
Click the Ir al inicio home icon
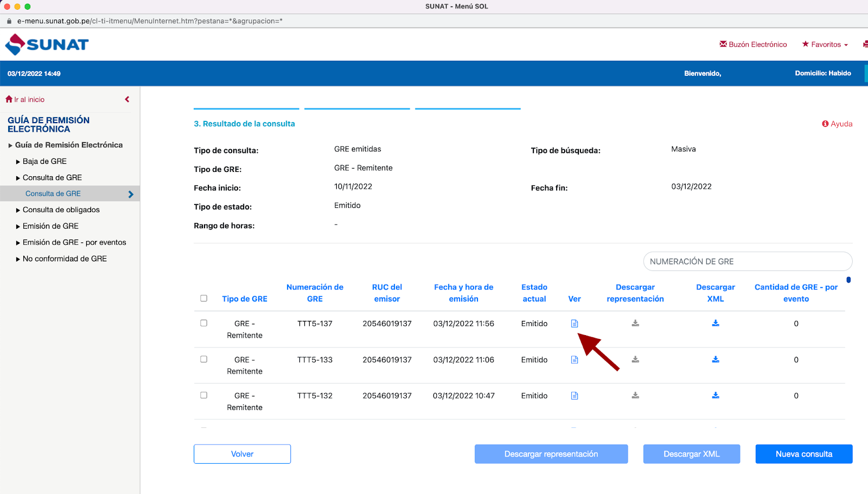pos(9,99)
